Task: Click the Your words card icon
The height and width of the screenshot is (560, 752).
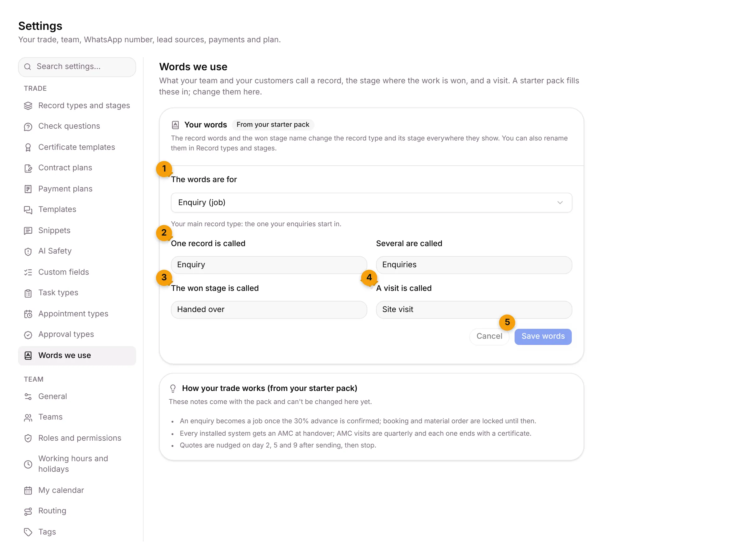Action: coord(175,125)
